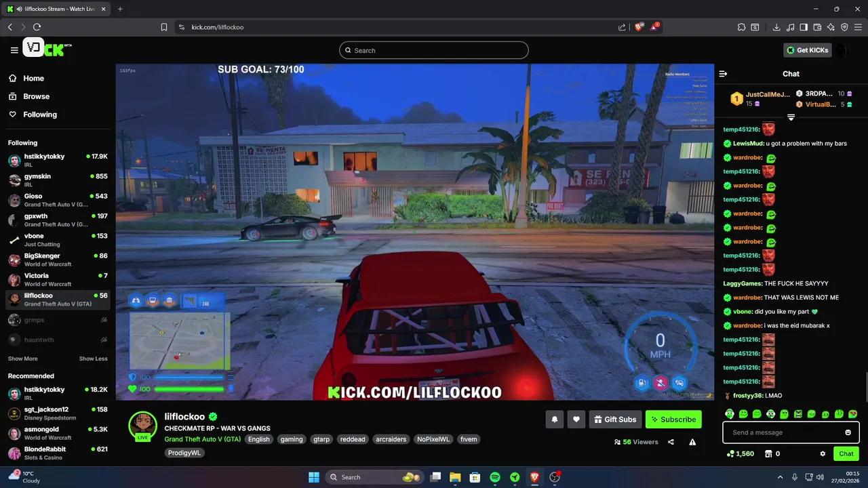Open the Brave Rewards triangle icon

(654, 27)
